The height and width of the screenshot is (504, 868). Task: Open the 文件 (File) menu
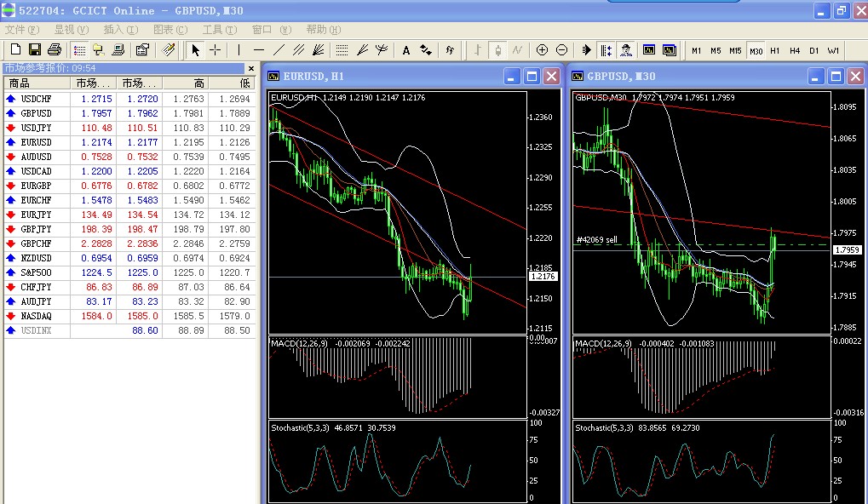pos(21,30)
